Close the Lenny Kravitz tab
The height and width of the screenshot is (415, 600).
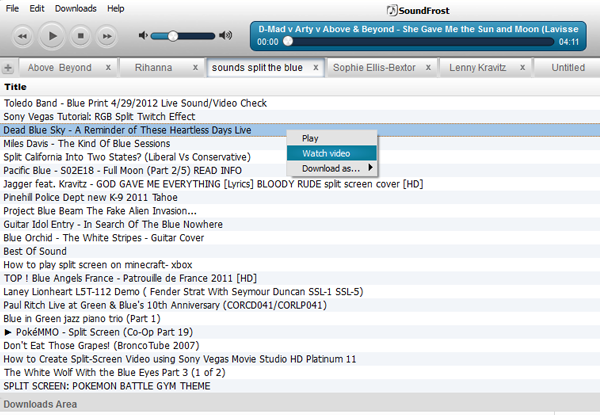[x=522, y=67]
